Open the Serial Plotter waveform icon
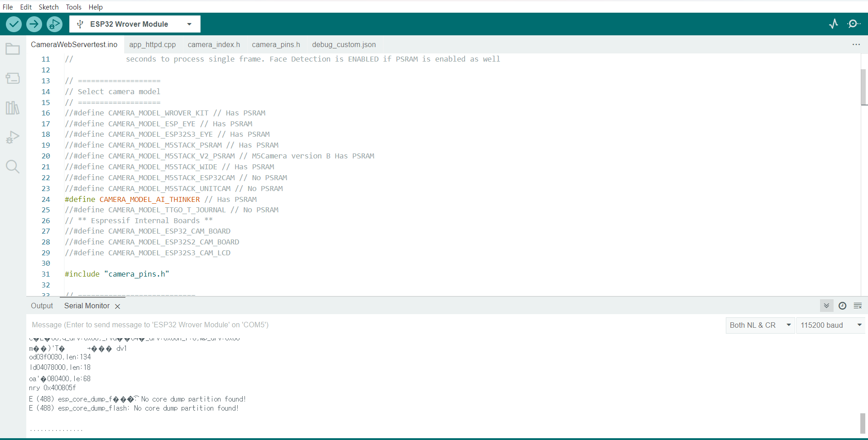868x440 pixels. 834,24
